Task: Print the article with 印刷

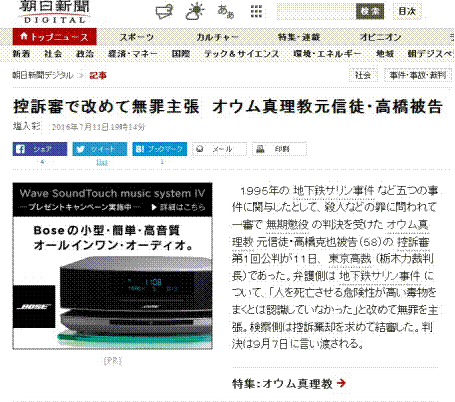Action: pos(279,149)
